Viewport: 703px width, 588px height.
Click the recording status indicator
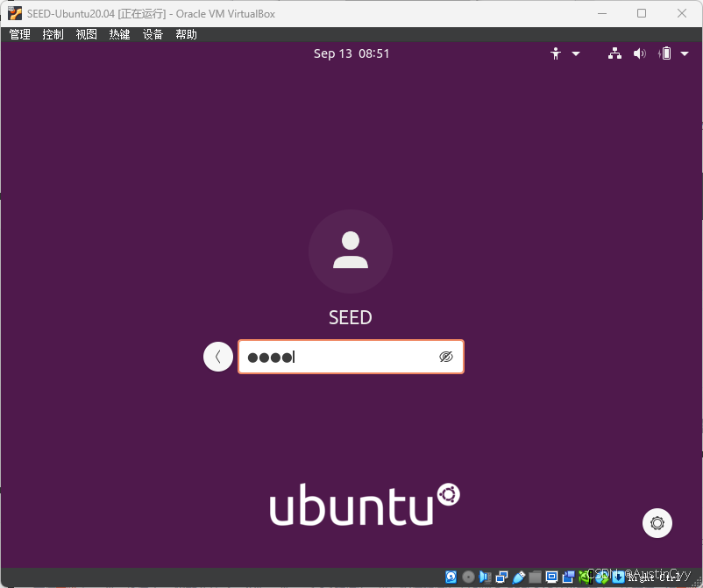coord(568,577)
